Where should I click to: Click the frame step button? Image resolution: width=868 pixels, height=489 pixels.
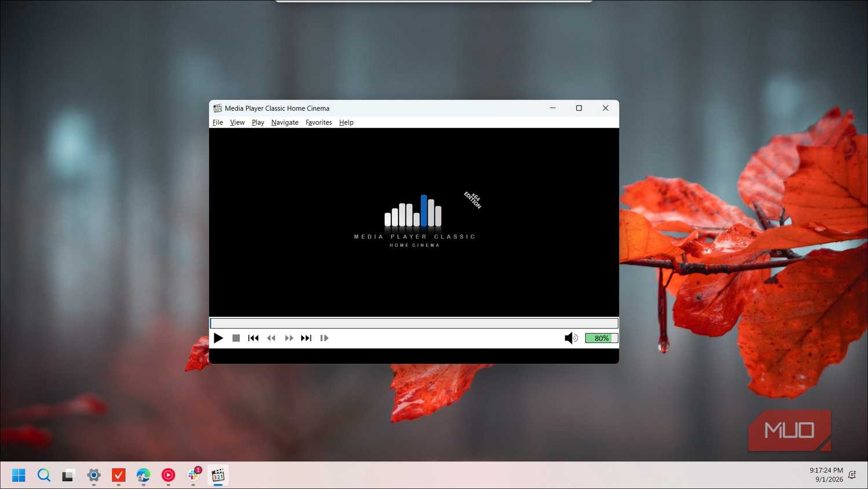pyautogui.click(x=324, y=338)
